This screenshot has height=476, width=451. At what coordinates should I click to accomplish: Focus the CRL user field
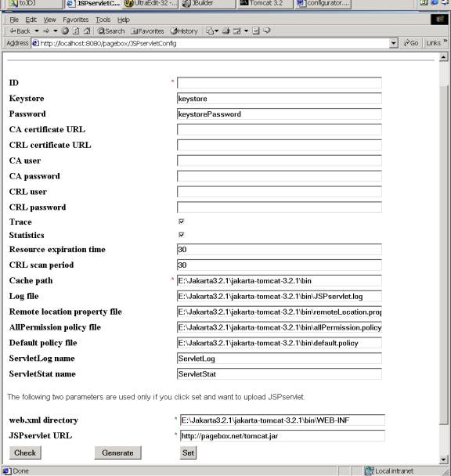pos(279,192)
